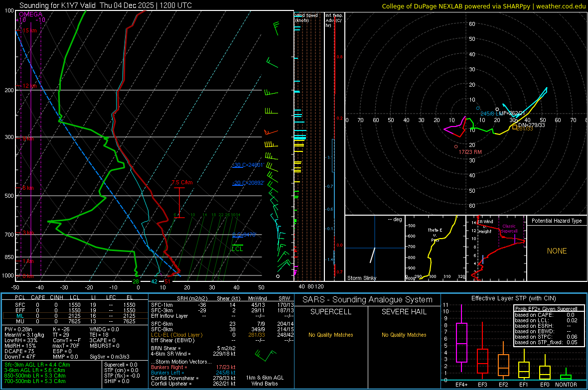The width and height of the screenshot is (588, 390).
Task: Click the SR Wind v. Height label
Action: coord(485,227)
